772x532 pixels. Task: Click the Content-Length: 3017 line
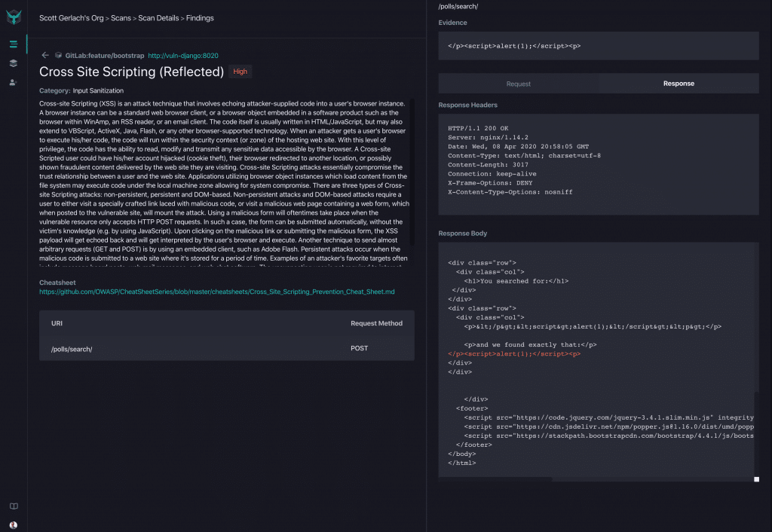(x=488, y=165)
